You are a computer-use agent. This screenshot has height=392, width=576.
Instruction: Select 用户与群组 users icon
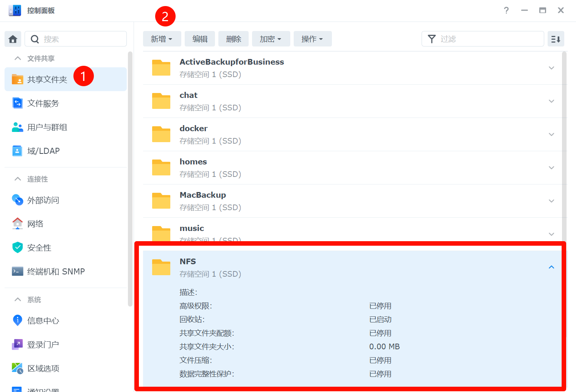(17, 127)
